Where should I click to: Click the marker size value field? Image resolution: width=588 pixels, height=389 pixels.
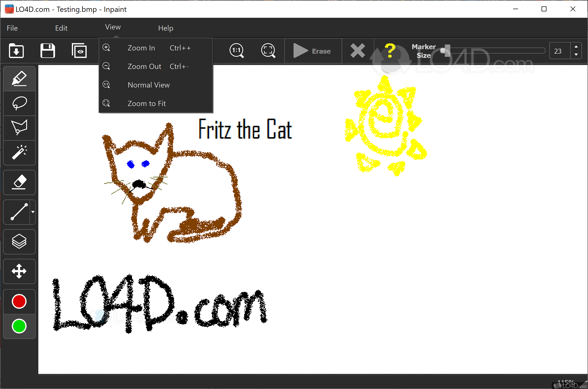tap(559, 51)
